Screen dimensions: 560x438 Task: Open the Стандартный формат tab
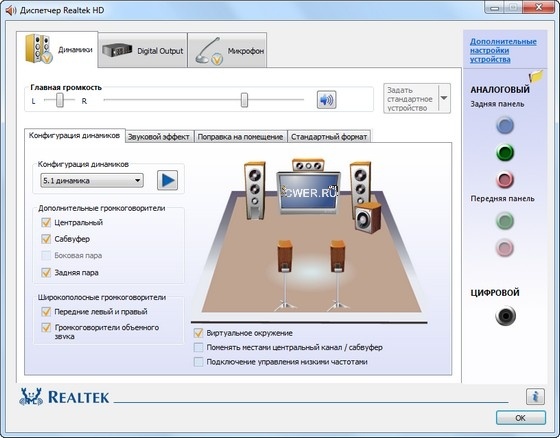coord(329,137)
